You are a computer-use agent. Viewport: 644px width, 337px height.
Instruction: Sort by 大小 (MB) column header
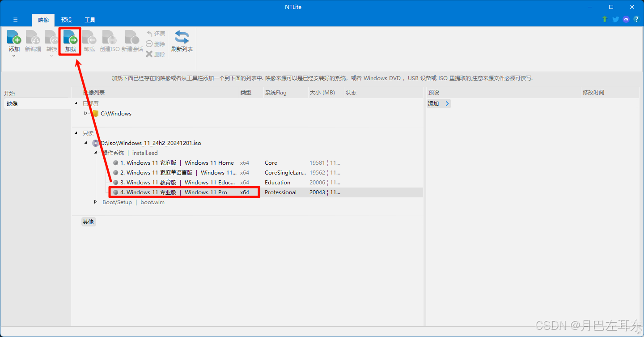[x=322, y=93]
